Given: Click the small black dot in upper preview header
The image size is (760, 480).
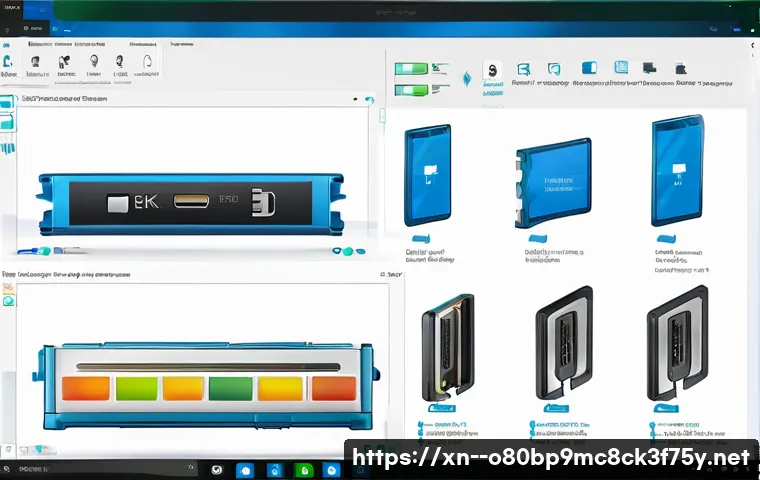Looking at the screenshot, I should (355, 99).
